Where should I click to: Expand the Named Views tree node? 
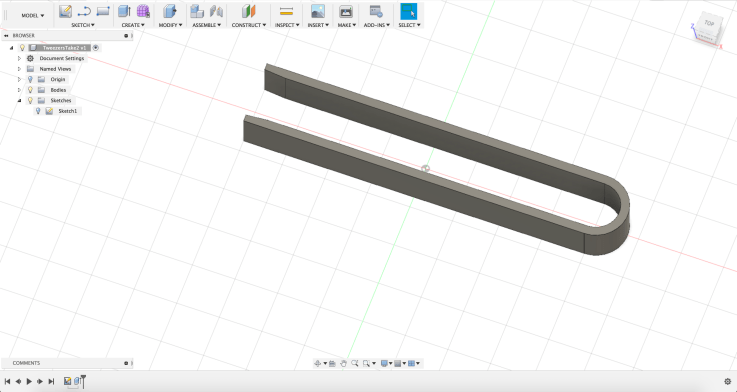pos(19,69)
